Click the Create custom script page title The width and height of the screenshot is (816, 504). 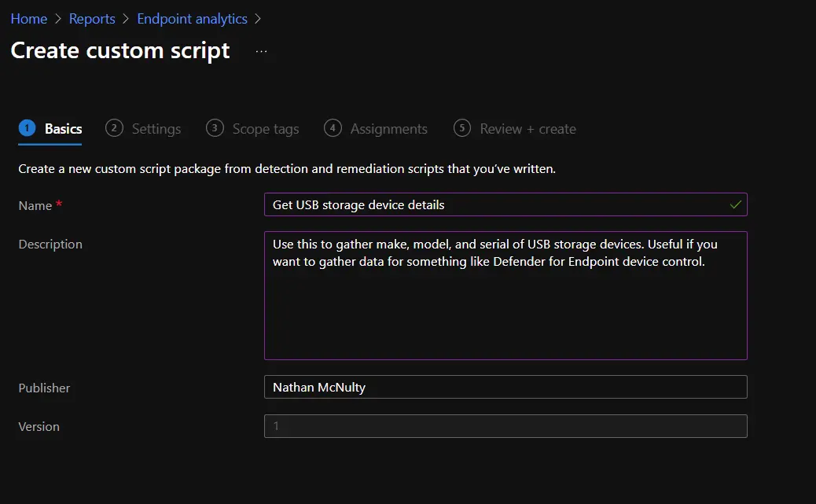pos(120,50)
